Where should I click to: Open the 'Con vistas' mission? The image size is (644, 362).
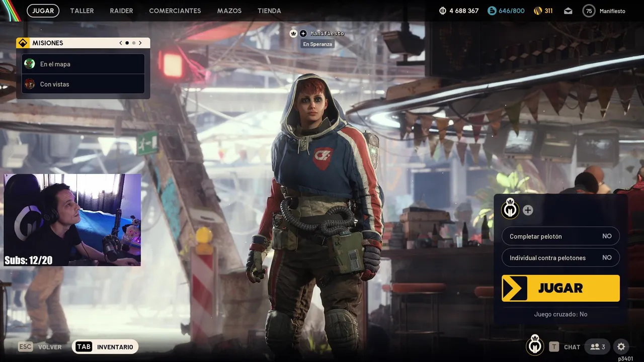tap(83, 84)
